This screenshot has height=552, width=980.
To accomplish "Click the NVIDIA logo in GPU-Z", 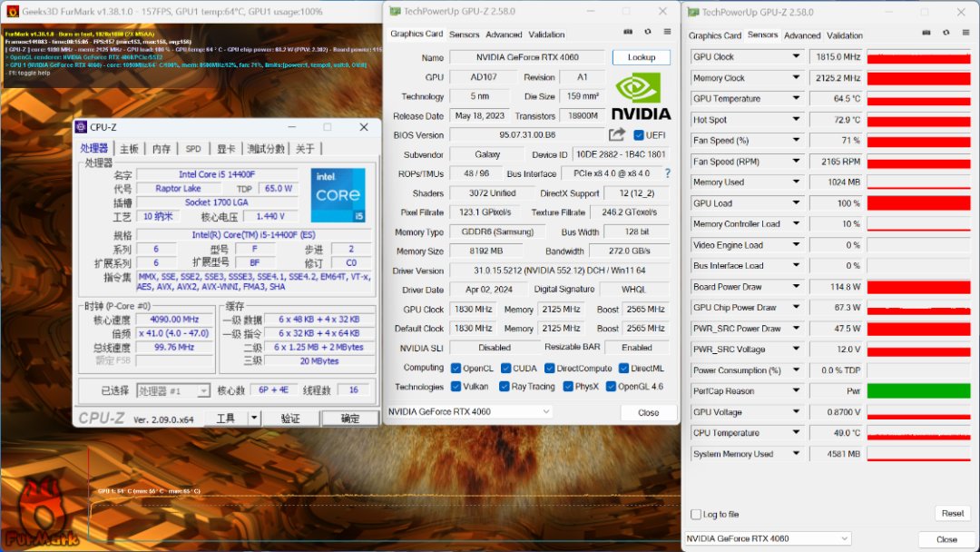I will click(x=641, y=97).
